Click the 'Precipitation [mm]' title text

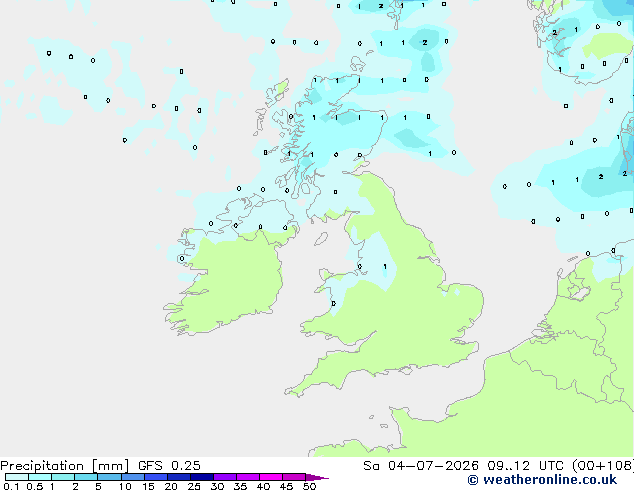pos(65,466)
